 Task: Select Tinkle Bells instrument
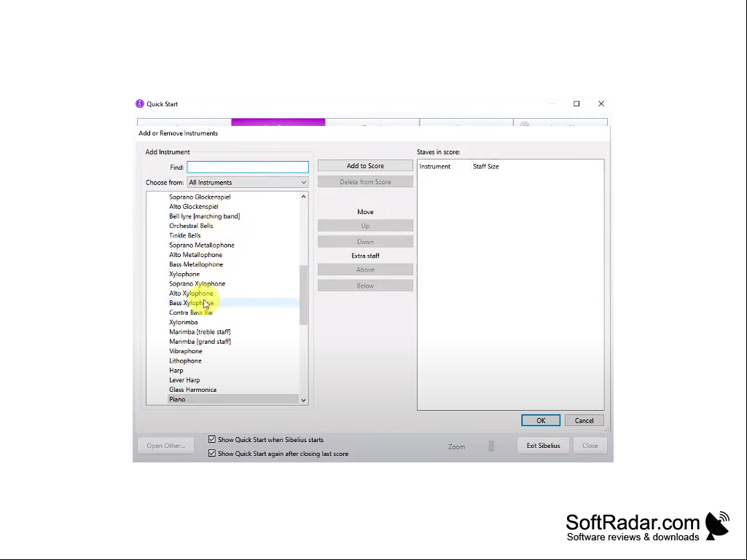(185, 235)
